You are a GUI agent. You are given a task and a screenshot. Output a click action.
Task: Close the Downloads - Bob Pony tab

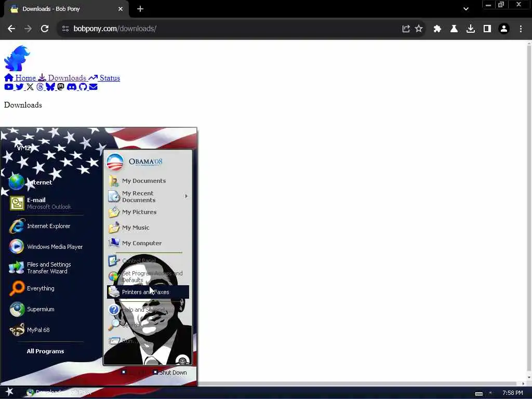pos(121,9)
